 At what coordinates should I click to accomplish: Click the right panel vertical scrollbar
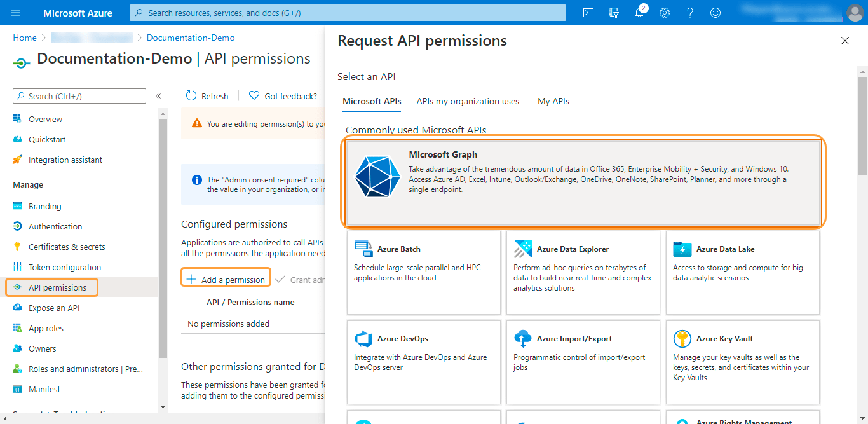pyautogui.click(x=862, y=127)
